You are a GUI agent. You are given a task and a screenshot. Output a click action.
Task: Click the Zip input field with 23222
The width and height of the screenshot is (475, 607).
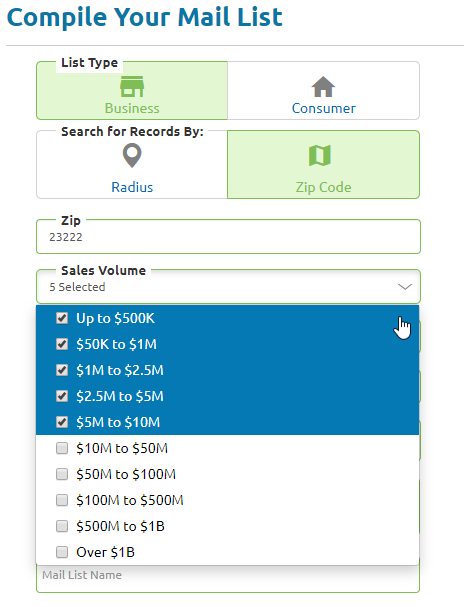click(x=228, y=237)
